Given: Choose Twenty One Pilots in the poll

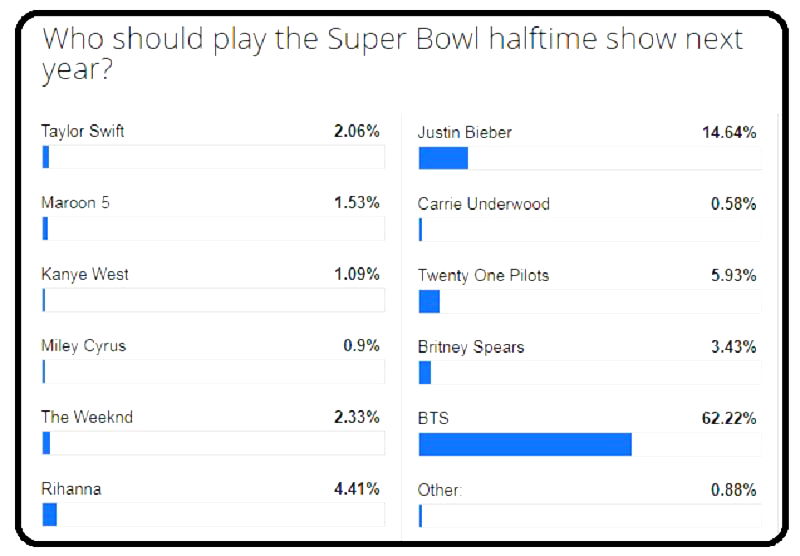Looking at the screenshot, I should point(483,275).
